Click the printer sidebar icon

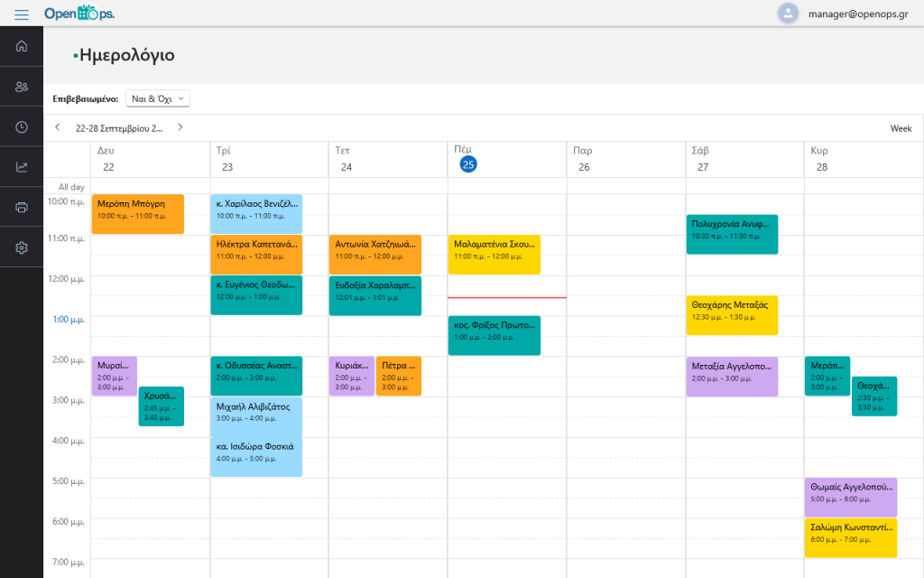point(22,207)
